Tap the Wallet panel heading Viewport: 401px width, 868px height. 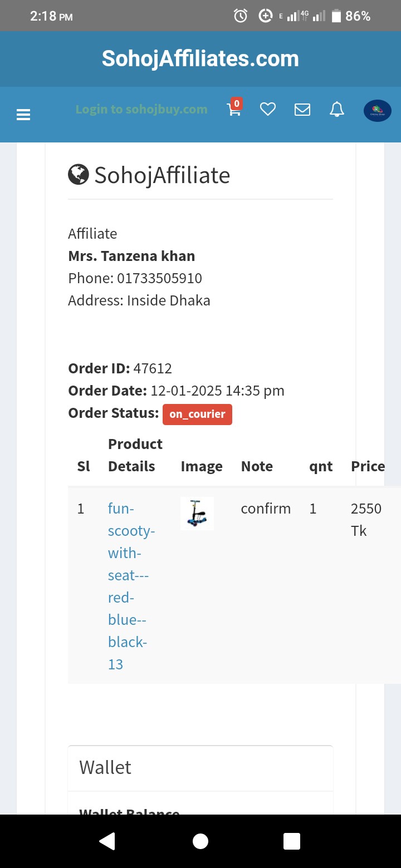(x=105, y=767)
